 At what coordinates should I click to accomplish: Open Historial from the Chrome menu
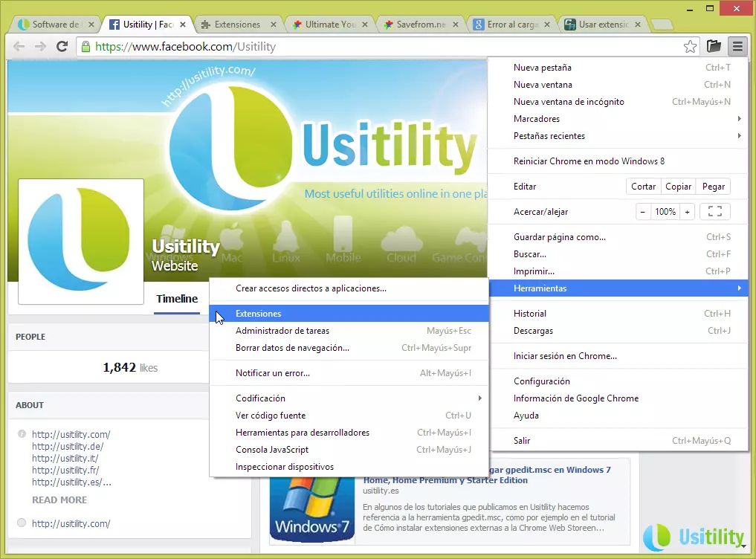(530, 314)
